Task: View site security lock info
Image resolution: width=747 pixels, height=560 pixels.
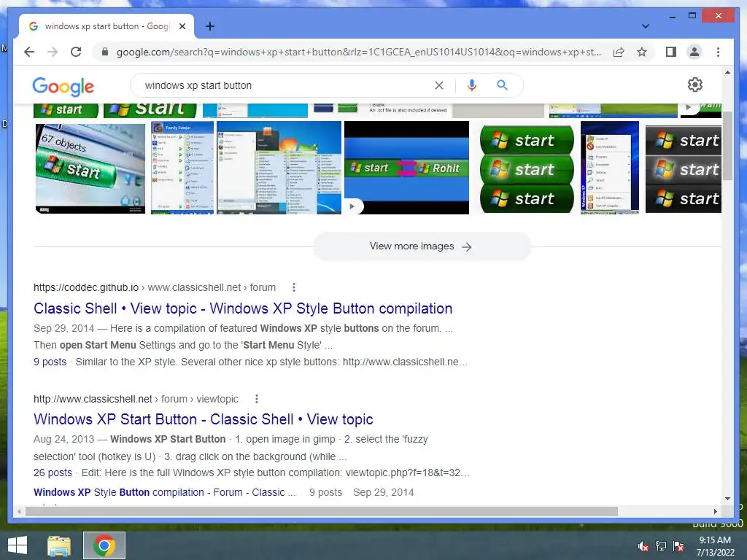Action: (x=105, y=52)
